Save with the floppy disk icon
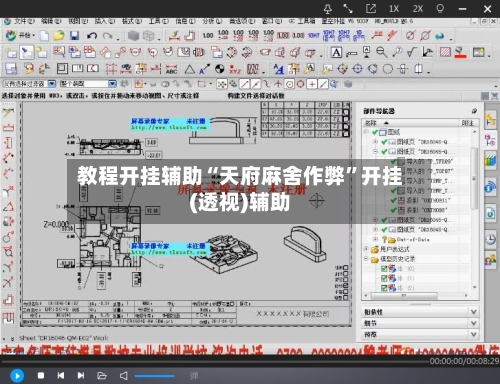 [74, 35]
